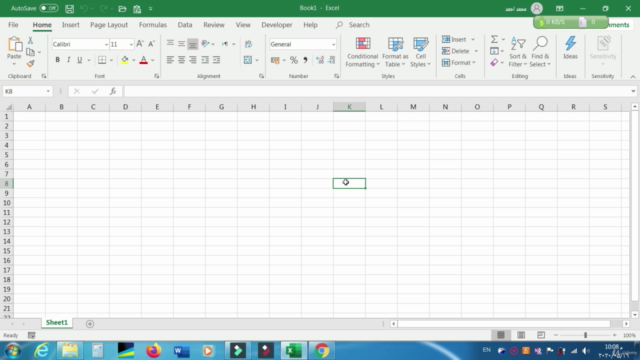Screen dimensions: 640x360
Task: Open the General number format dropdown
Action: coord(333,44)
